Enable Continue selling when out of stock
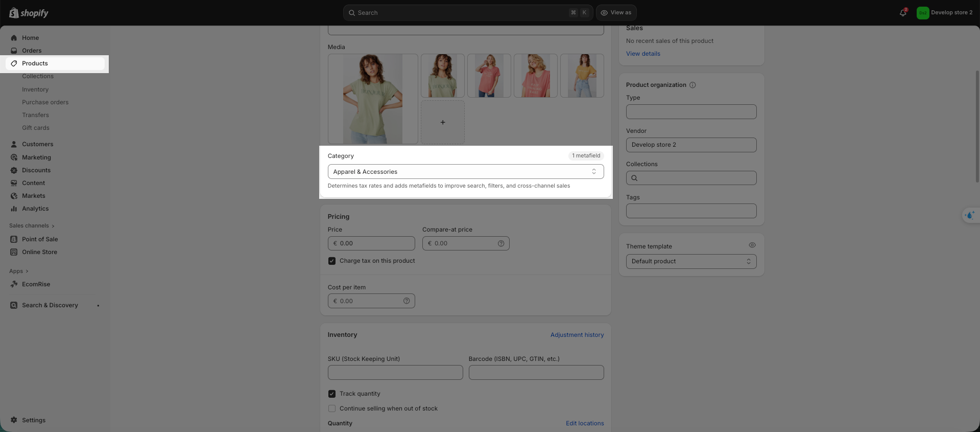980x432 pixels. coord(332,408)
